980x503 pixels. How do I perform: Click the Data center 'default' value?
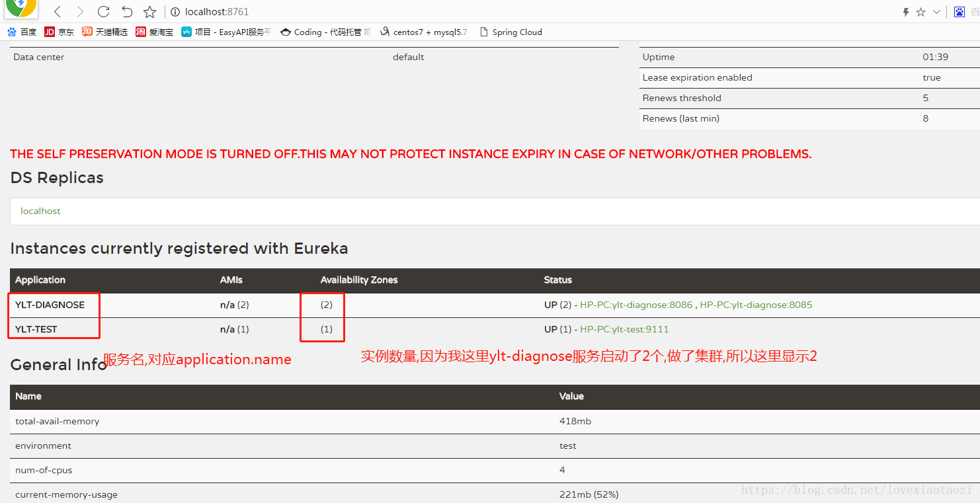click(x=409, y=57)
